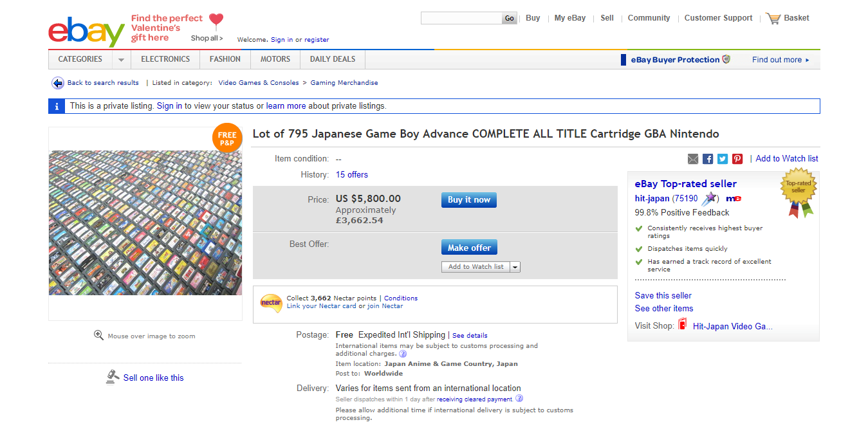
Task: Share this listing on Facebook
Action: (x=708, y=159)
